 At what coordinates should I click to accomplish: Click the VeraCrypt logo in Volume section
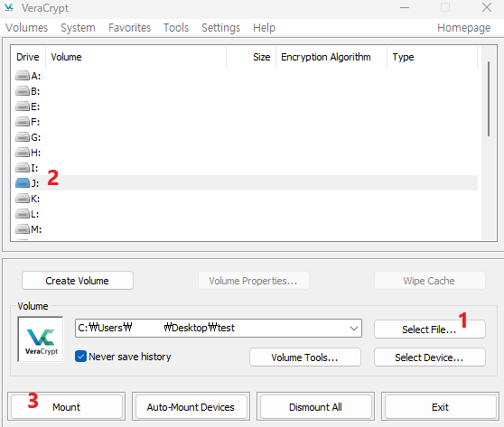click(x=41, y=339)
